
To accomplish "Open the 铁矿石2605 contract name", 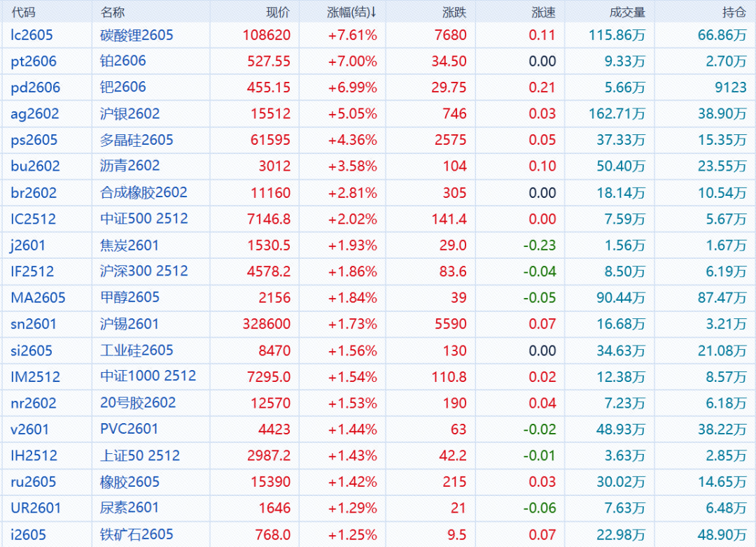I will point(136,534).
